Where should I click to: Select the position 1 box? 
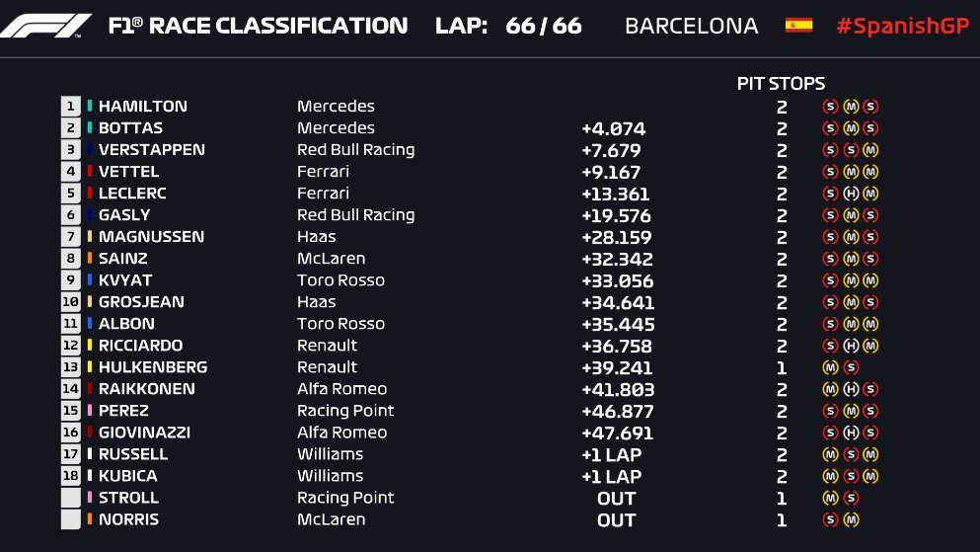71,107
